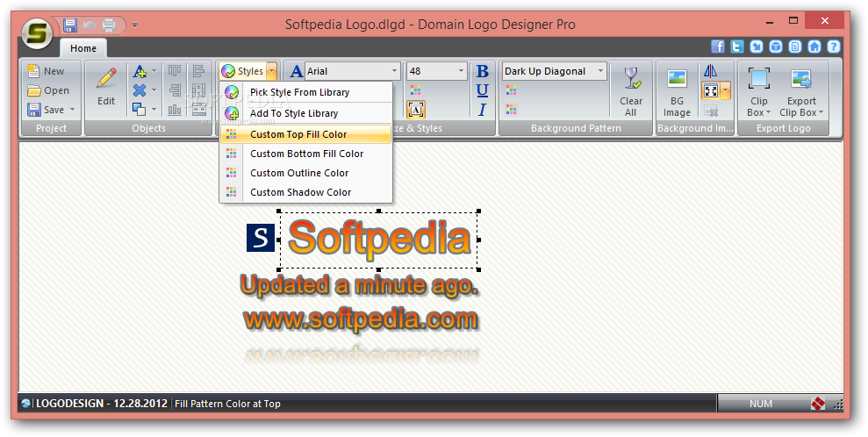Viewport: 868px width, 437px height.
Task: Click the flip mirror icon above fit button
Action: point(710,71)
